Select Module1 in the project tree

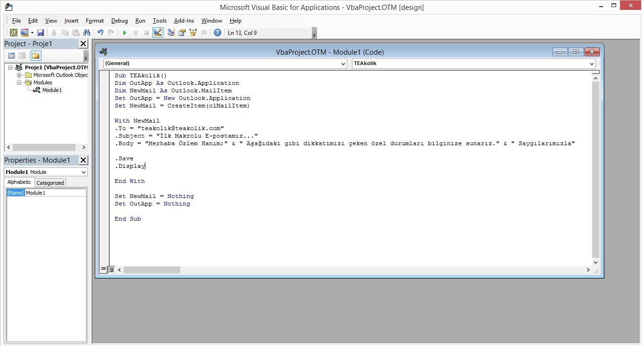click(x=52, y=90)
